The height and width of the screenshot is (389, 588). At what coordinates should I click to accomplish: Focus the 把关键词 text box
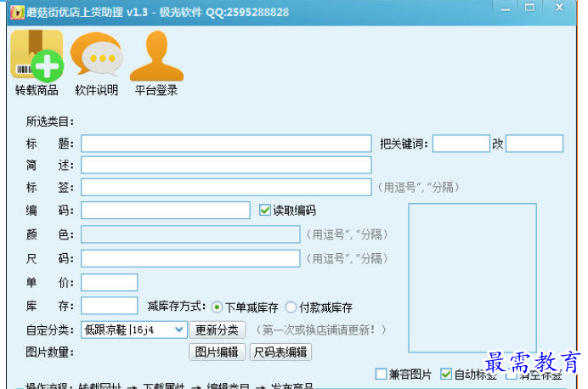[x=461, y=144]
